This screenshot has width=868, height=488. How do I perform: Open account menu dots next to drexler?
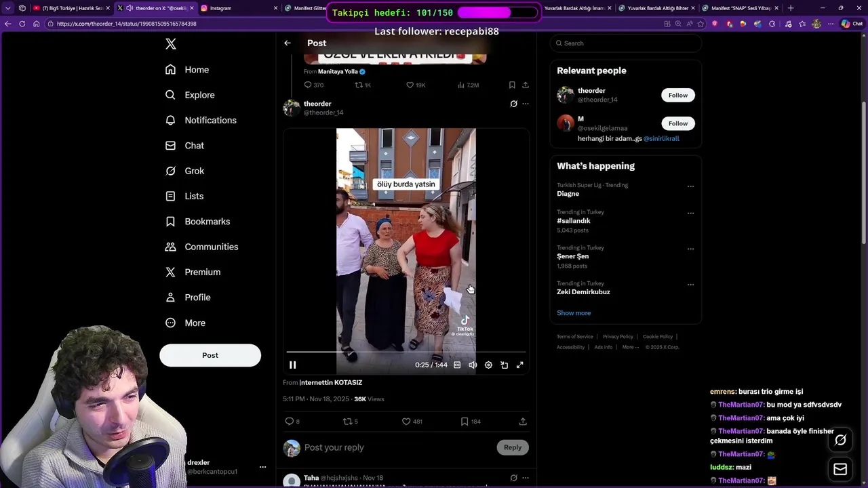(262, 467)
